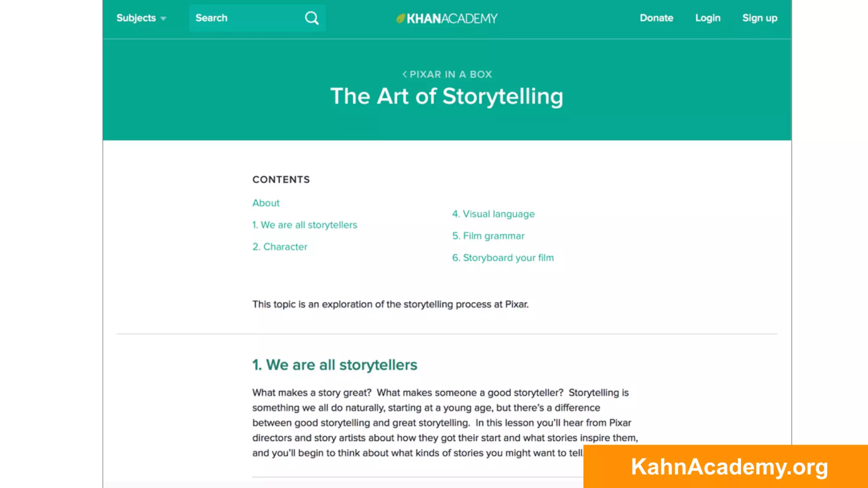Open the Visual language lesson link
This screenshot has height=488, width=868.
[493, 214]
